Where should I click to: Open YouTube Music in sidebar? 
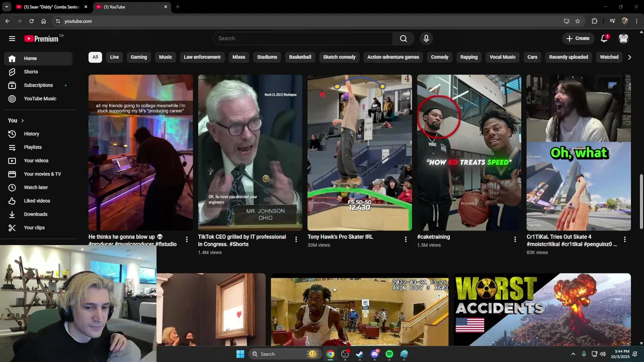pyautogui.click(x=38, y=99)
